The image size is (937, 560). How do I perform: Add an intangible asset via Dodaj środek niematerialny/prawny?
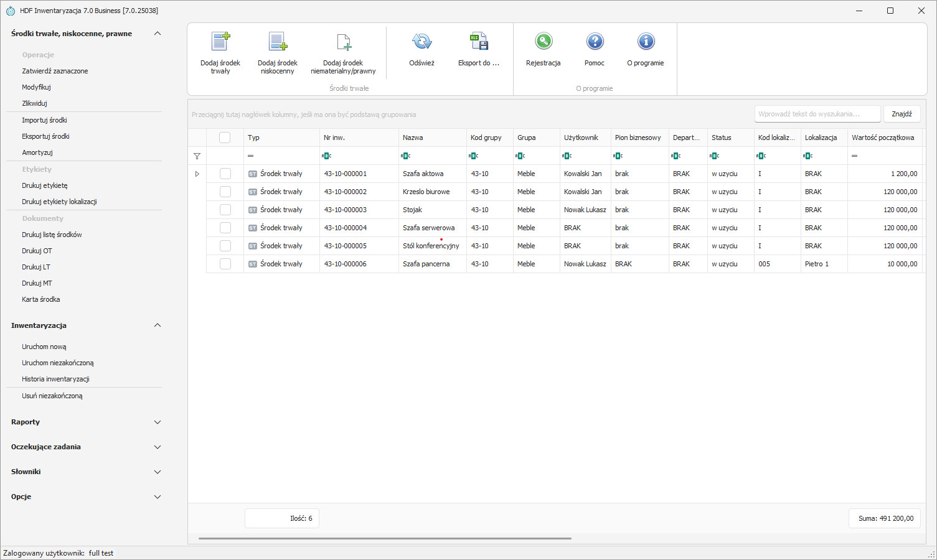pyautogui.click(x=344, y=42)
